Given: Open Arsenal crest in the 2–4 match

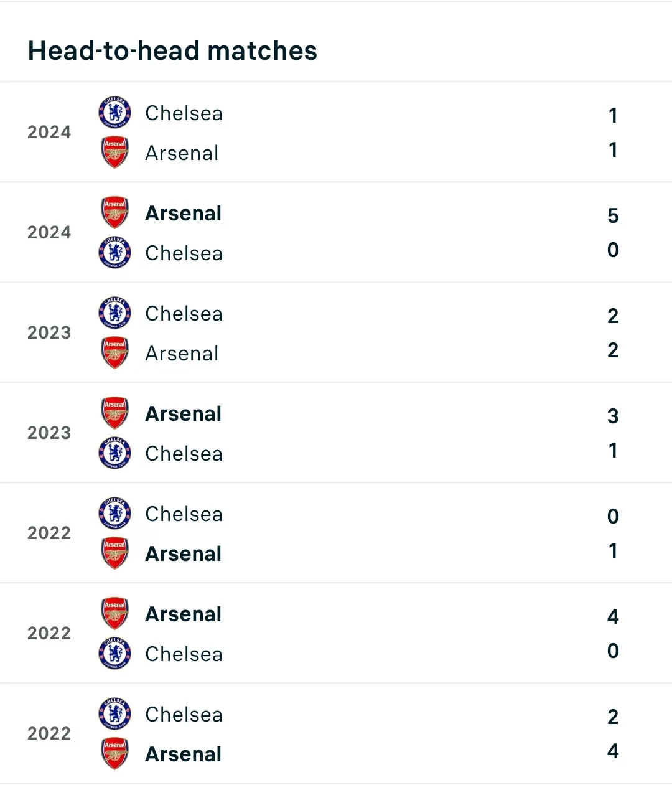Looking at the screenshot, I should (114, 754).
